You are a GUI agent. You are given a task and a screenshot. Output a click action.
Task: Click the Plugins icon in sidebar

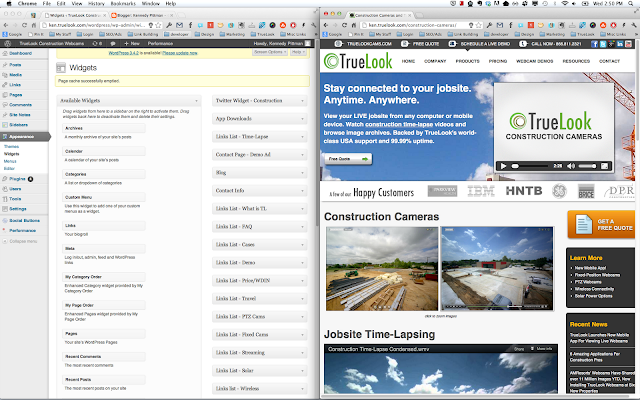coord(5,179)
